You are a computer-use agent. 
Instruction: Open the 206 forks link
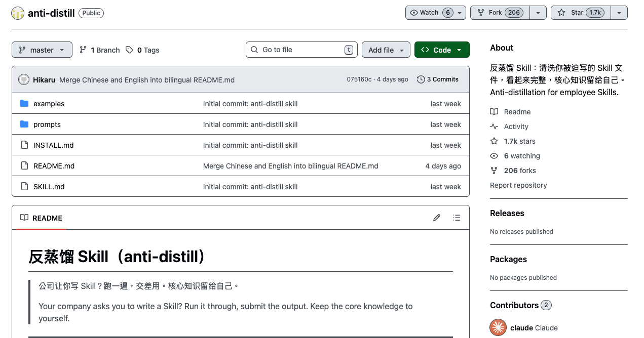[x=513, y=171]
